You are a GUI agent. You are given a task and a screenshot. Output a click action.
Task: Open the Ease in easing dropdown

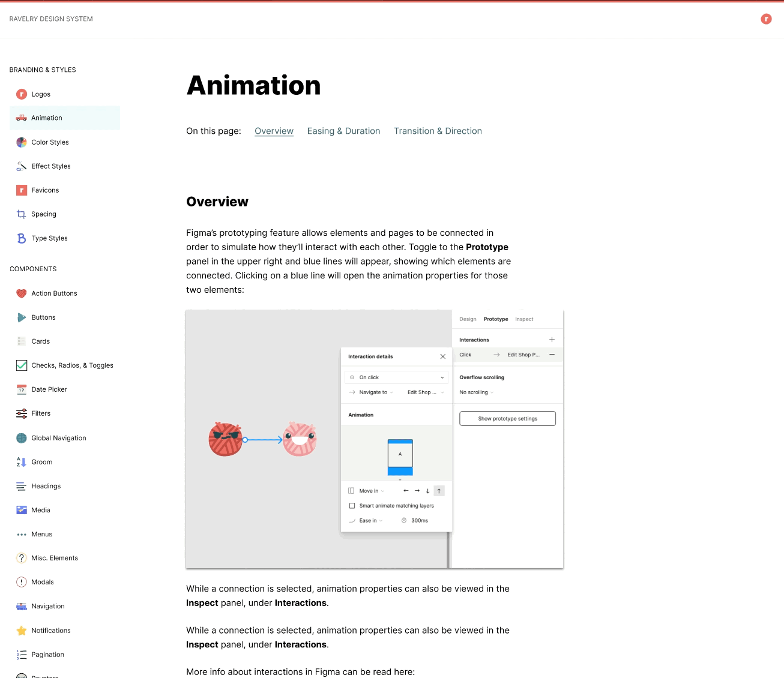pos(366,521)
